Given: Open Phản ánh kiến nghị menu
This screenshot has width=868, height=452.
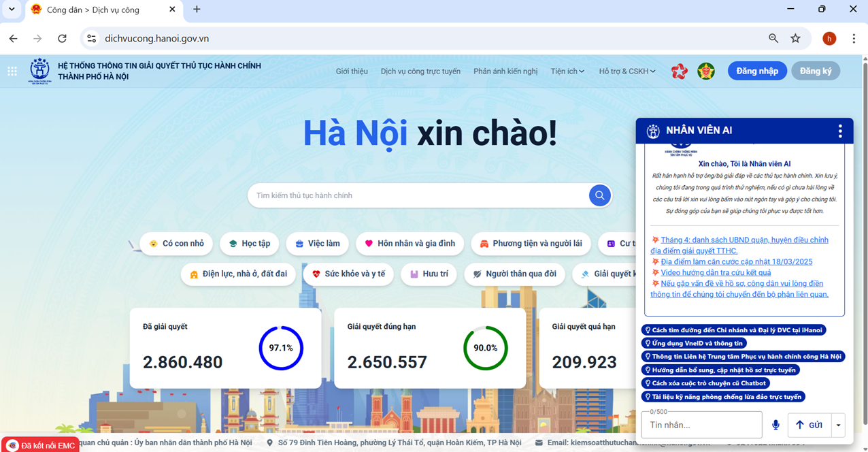Looking at the screenshot, I should 505,71.
